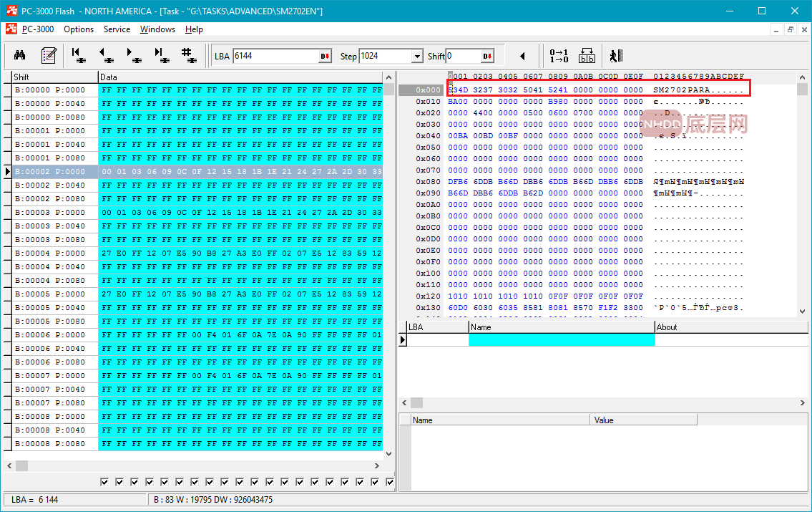Uncheck the first checkbox below data columns
The height and width of the screenshot is (512, 812).
point(104,482)
